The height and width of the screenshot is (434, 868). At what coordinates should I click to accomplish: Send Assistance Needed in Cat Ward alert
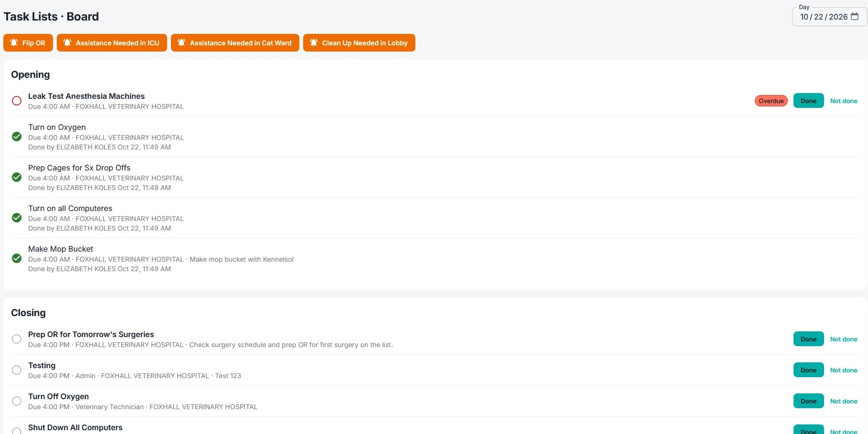235,42
